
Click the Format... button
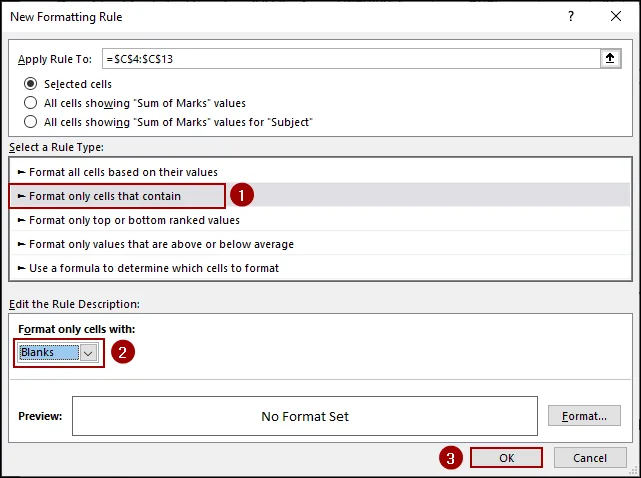coord(584,416)
